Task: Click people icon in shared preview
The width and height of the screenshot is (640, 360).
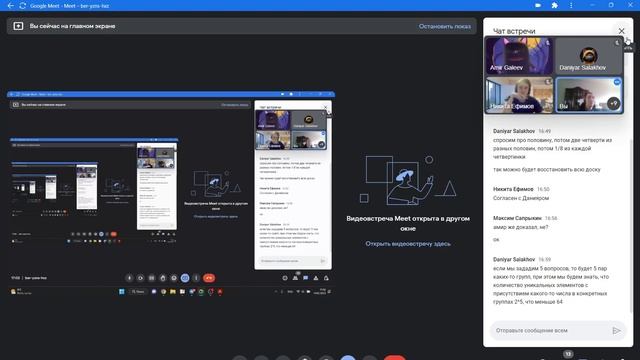Action: (x=295, y=278)
